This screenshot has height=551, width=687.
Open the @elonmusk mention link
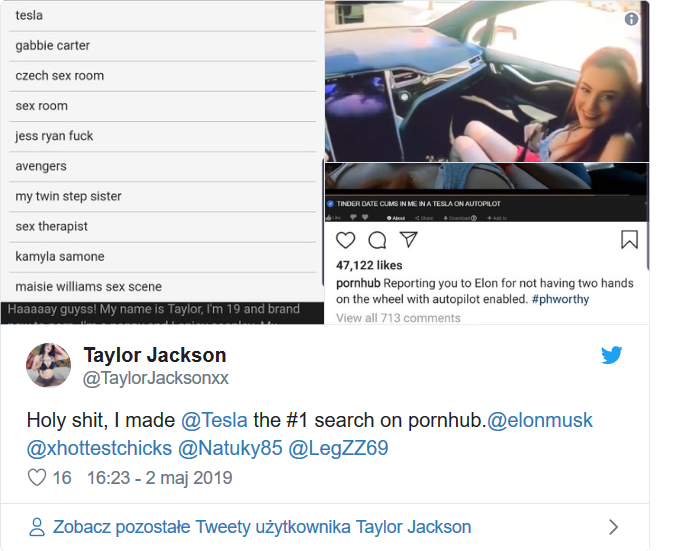pyautogui.click(x=540, y=420)
